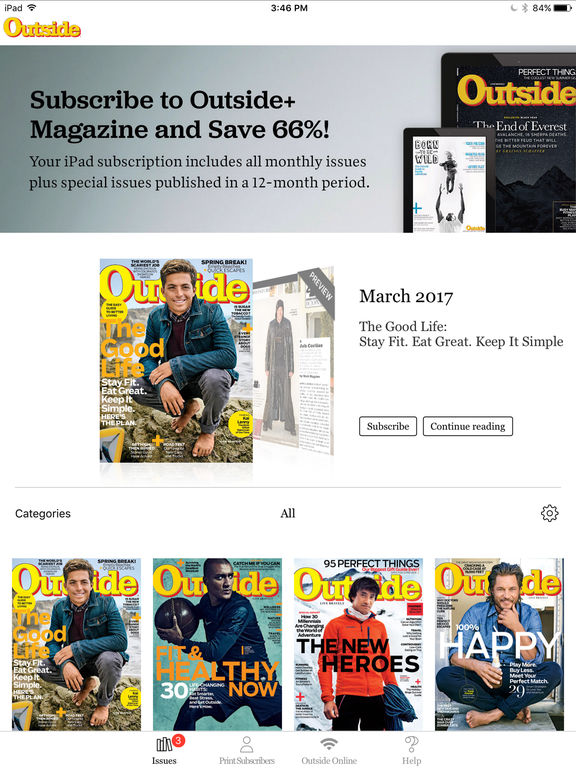
Task: Select The Good Life issue thumbnail
Action: pyautogui.click(x=76, y=644)
